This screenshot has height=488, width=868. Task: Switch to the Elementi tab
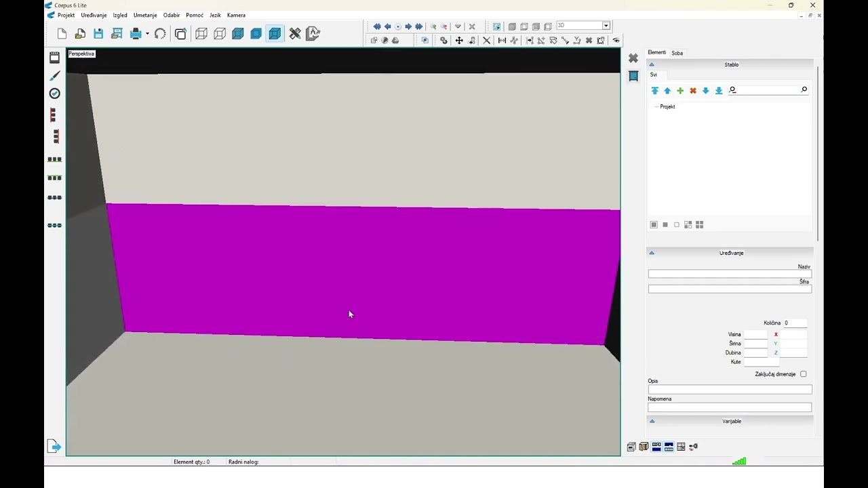(656, 52)
